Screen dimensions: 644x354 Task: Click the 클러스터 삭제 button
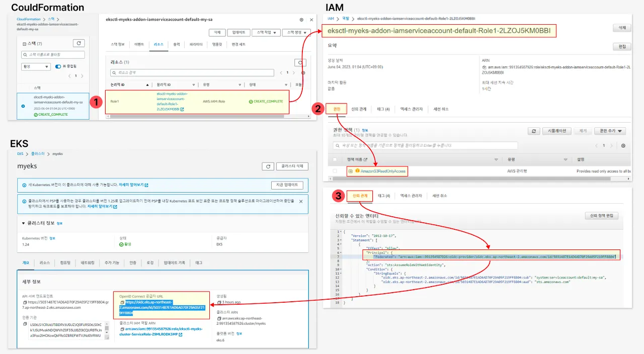(x=292, y=166)
